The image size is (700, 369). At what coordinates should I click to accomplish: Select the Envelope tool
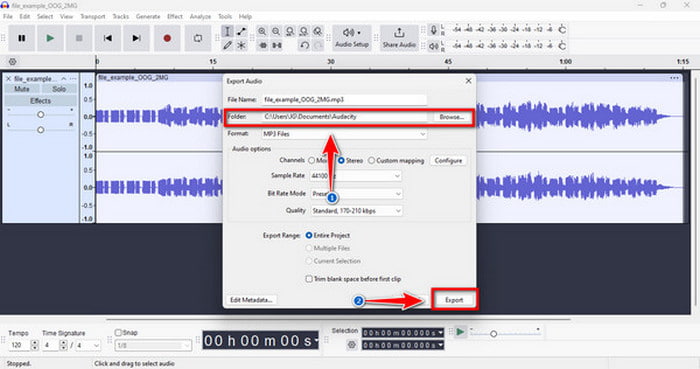241,31
